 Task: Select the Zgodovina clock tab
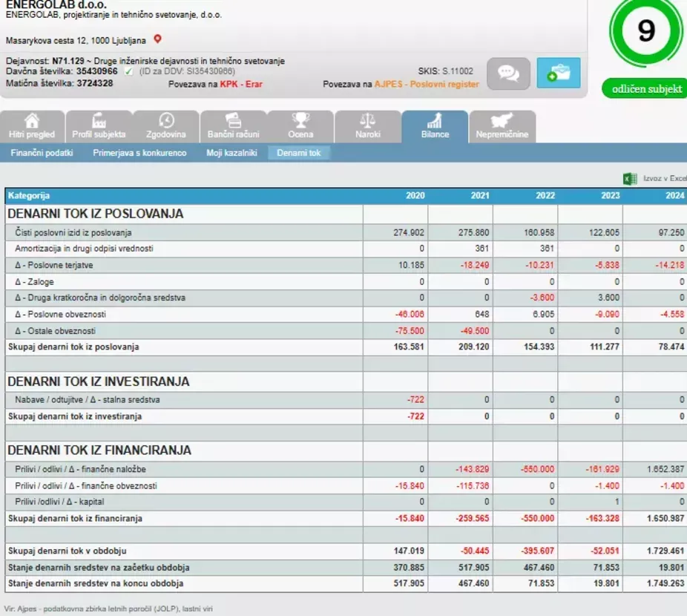166,127
